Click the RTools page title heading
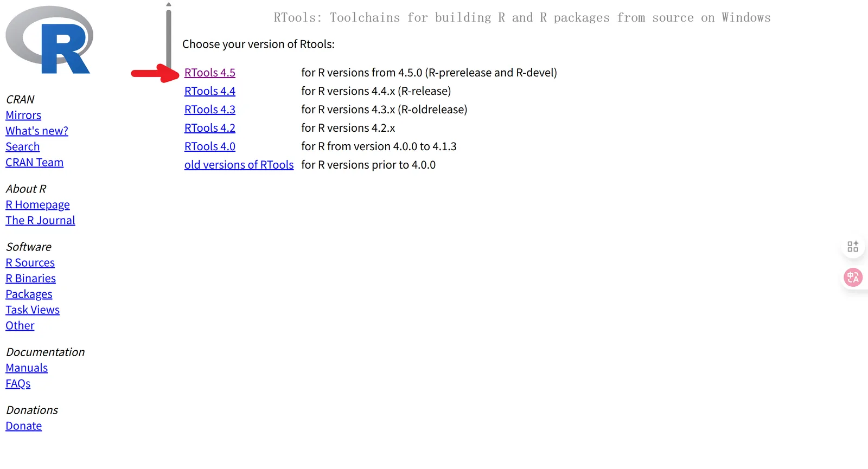The width and height of the screenshot is (868, 469). 522,18
